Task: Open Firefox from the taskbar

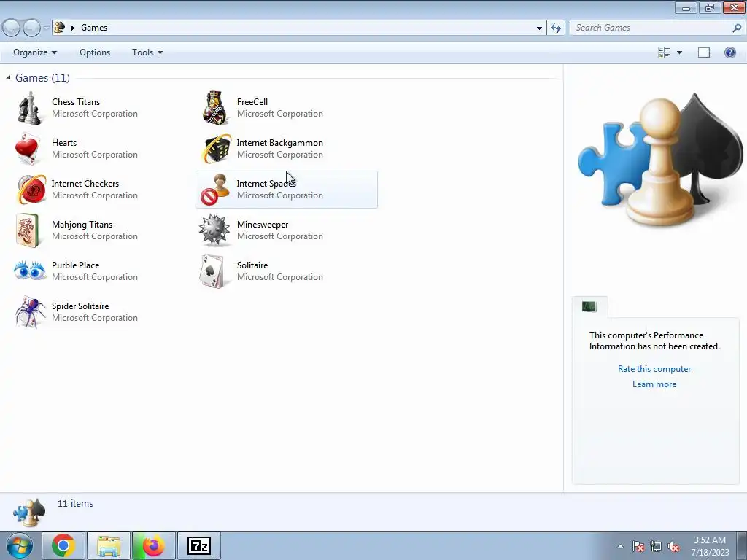Action: 153,545
